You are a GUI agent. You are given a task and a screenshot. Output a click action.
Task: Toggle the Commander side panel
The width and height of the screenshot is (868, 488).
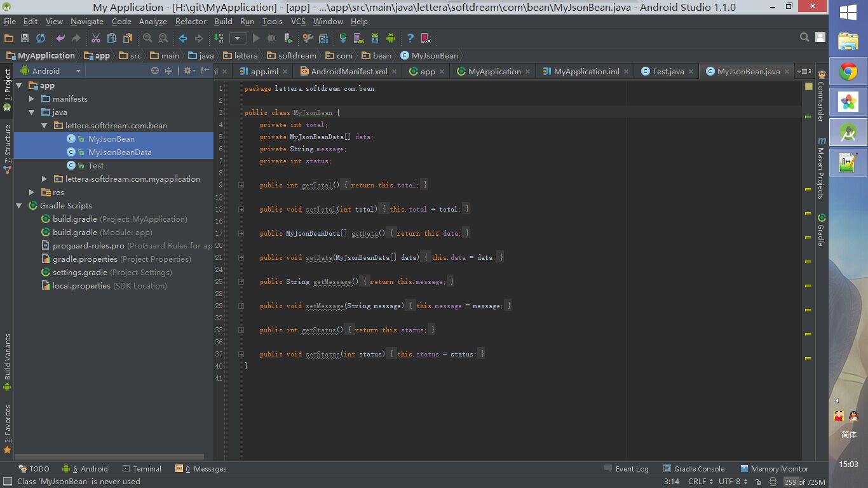click(821, 95)
